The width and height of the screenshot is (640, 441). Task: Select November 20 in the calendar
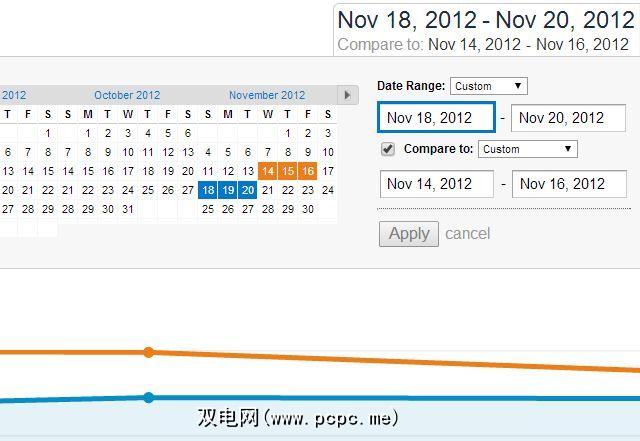[247, 190]
